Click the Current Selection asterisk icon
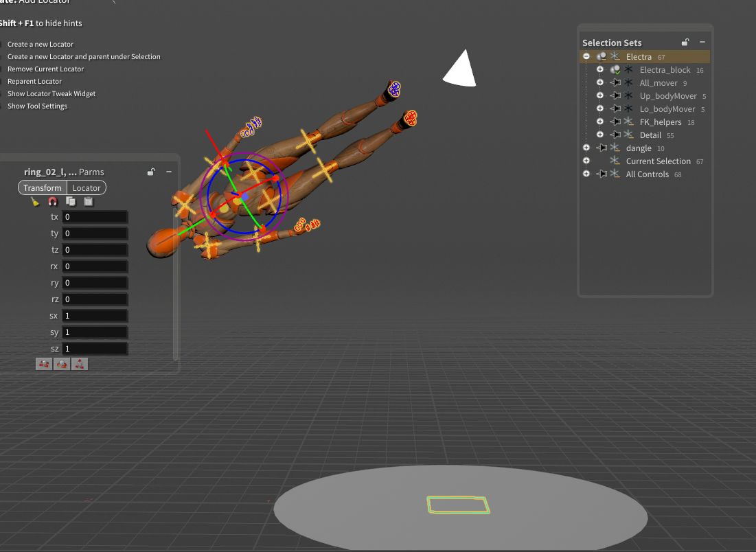Viewport: 756px width, 552px height. [x=615, y=161]
